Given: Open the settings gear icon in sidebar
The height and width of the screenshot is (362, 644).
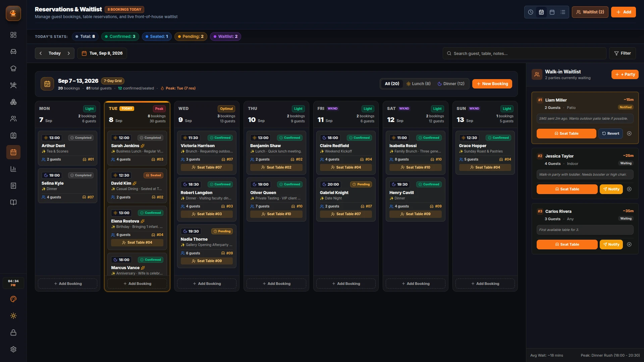Looking at the screenshot, I should click(13, 349).
